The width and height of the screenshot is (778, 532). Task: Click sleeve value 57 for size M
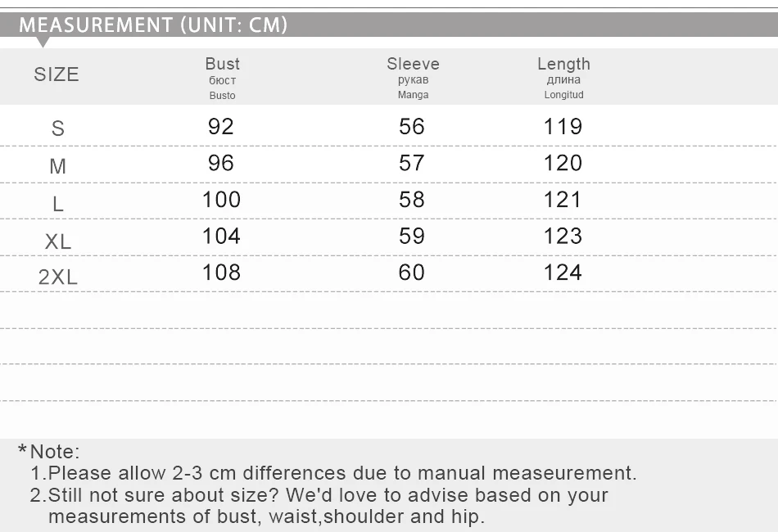(x=412, y=163)
